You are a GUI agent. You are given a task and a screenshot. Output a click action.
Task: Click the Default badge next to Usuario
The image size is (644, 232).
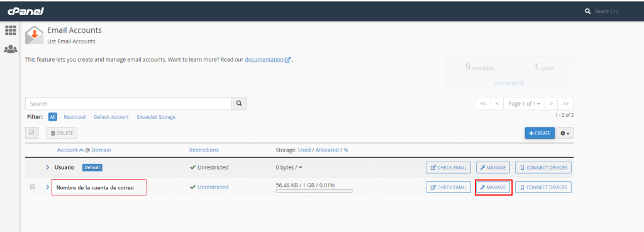(92, 167)
